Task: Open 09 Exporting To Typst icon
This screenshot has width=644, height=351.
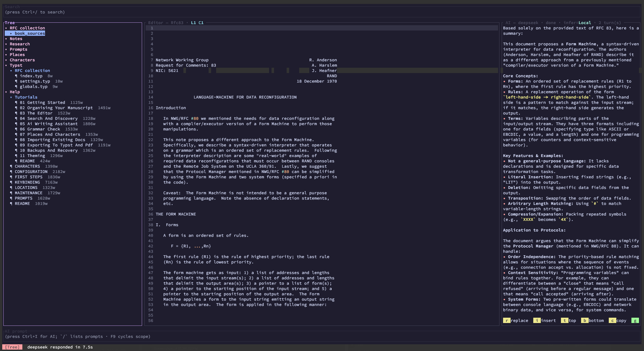Action: [16, 145]
